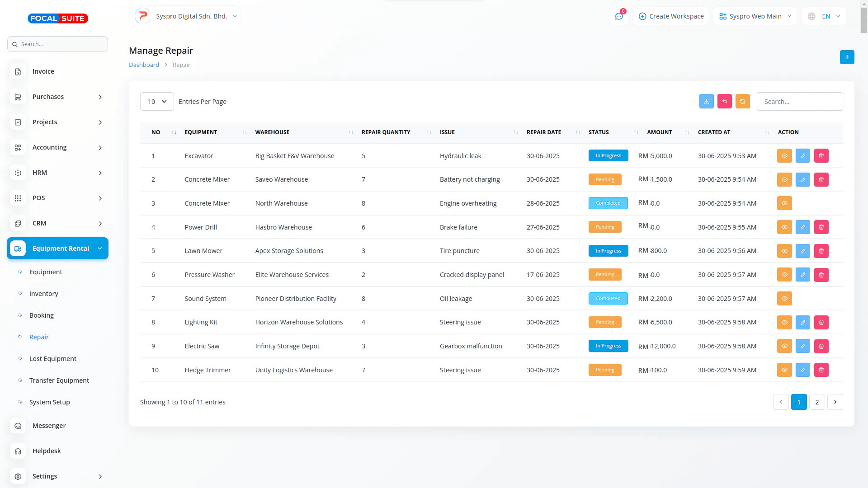View the Power Drill repair details
The height and width of the screenshot is (488, 868).
click(x=784, y=227)
